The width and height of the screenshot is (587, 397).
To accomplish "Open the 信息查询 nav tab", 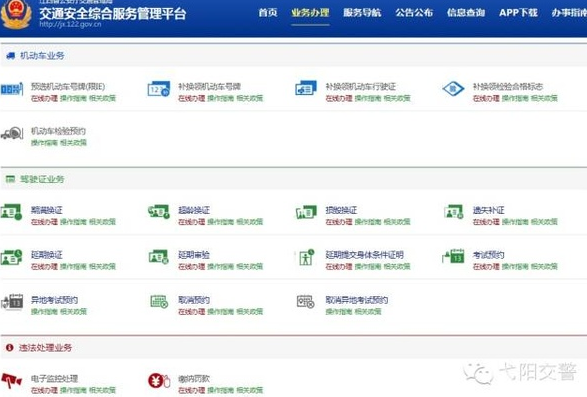I will tap(466, 13).
